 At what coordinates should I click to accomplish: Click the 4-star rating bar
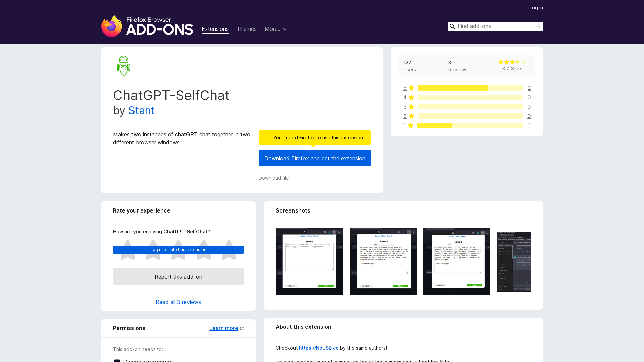[470, 97]
